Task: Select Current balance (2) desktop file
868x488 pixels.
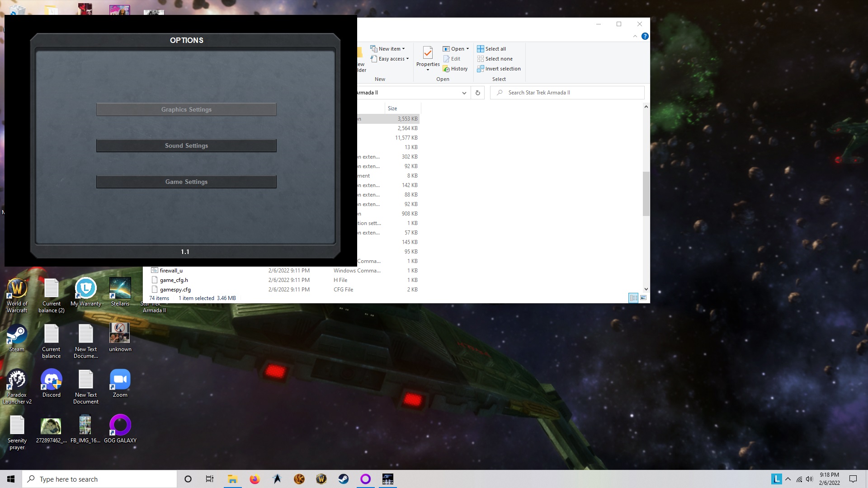Action: pyautogui.click(x=52, y=295)
